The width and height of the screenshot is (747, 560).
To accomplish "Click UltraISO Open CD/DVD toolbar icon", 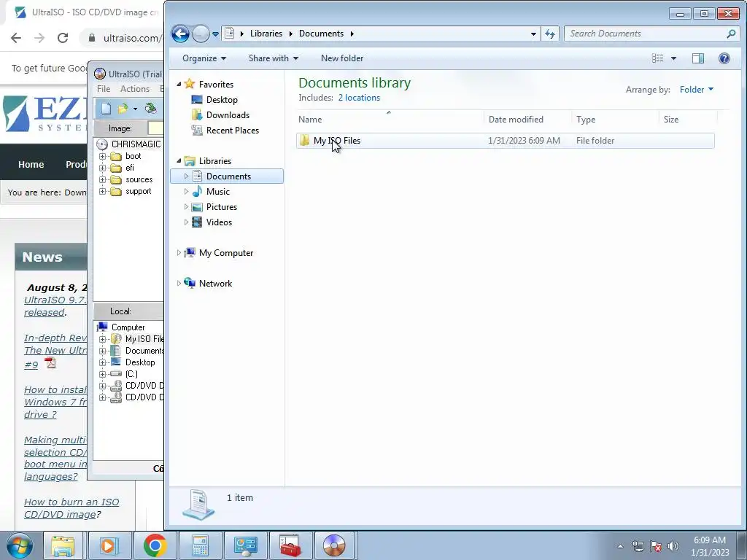I will (151, 109).
